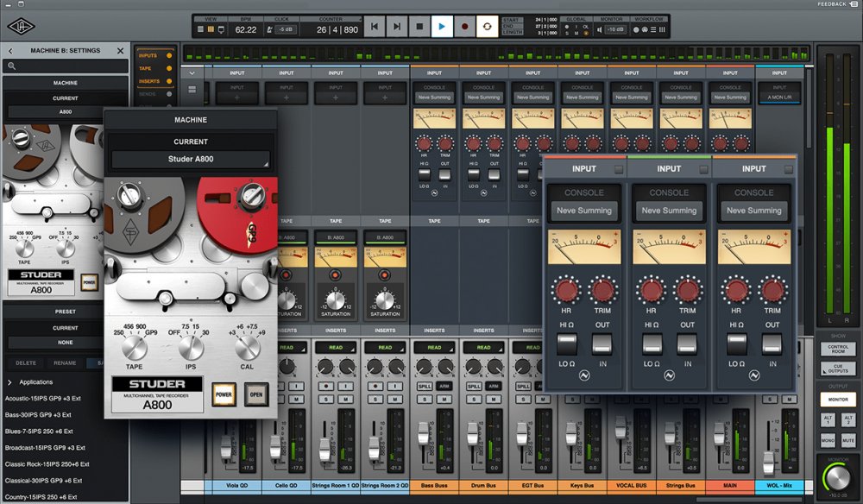The image size is (863, 504).
Task: Select preset Blues-7-5IPS 250 +6 Ext
Action: coord(39,432)
